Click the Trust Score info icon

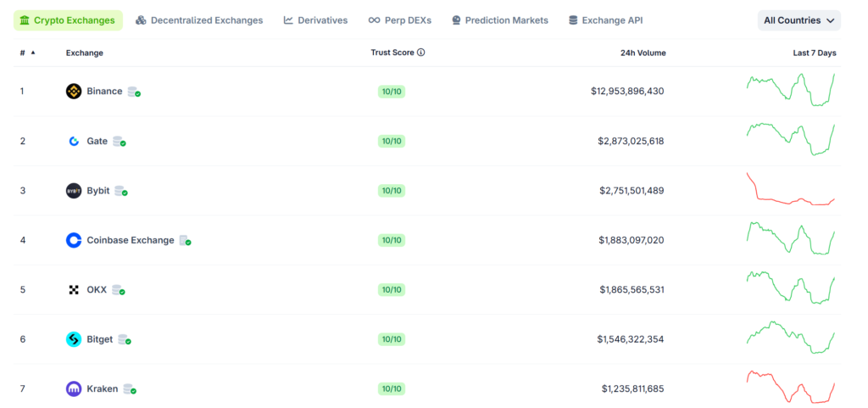[420, 53]
